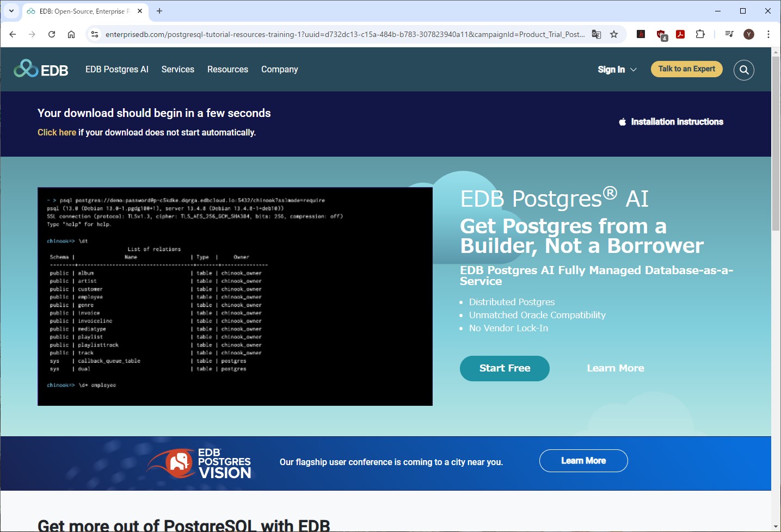781x532 pixels.
Task: Expand the Sign In dropdown
Action: tap(617, 69)
